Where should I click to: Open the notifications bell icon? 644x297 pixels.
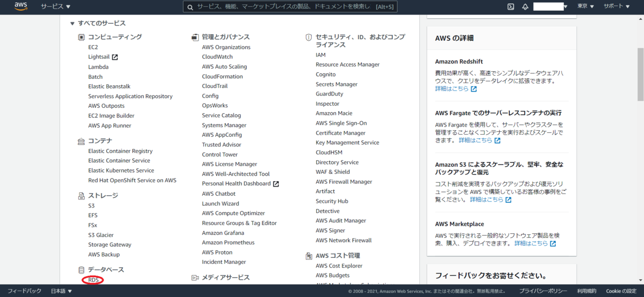(x=525, y=6)
